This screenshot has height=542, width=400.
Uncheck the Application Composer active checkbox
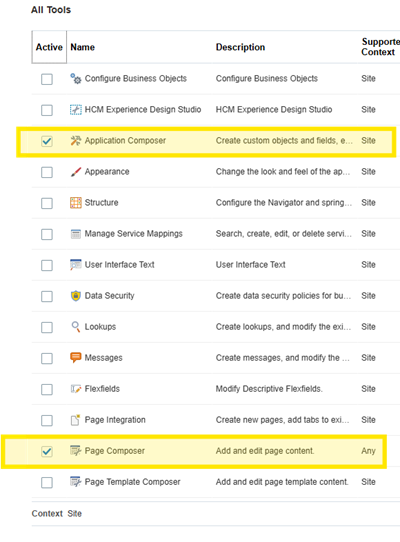(x=47, y=141)
